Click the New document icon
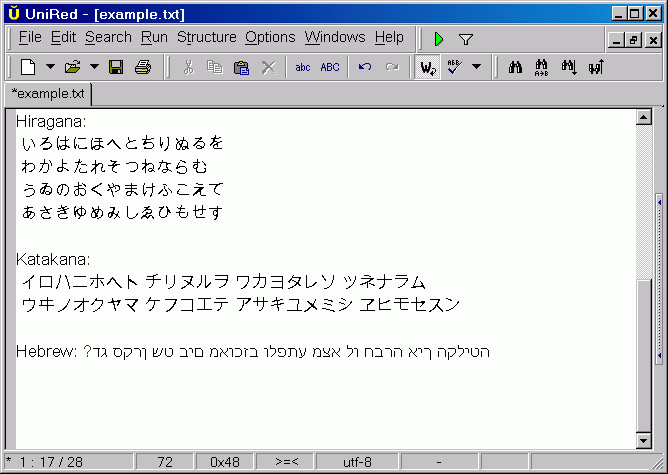This screenshot has width=668, height=474. [x=28, y=67]
